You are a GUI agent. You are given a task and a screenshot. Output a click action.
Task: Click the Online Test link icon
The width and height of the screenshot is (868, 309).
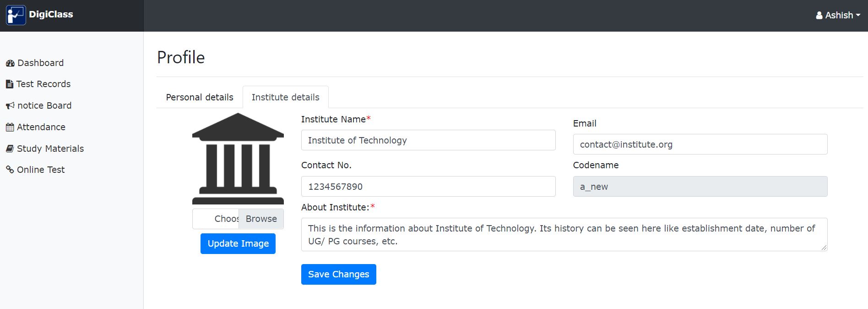coord(10,170)
